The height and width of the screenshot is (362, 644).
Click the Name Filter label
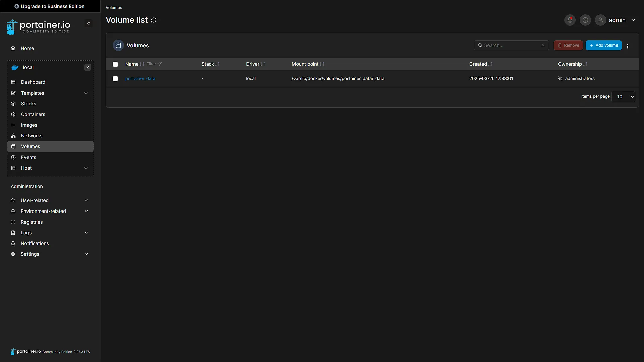(151, 64)
